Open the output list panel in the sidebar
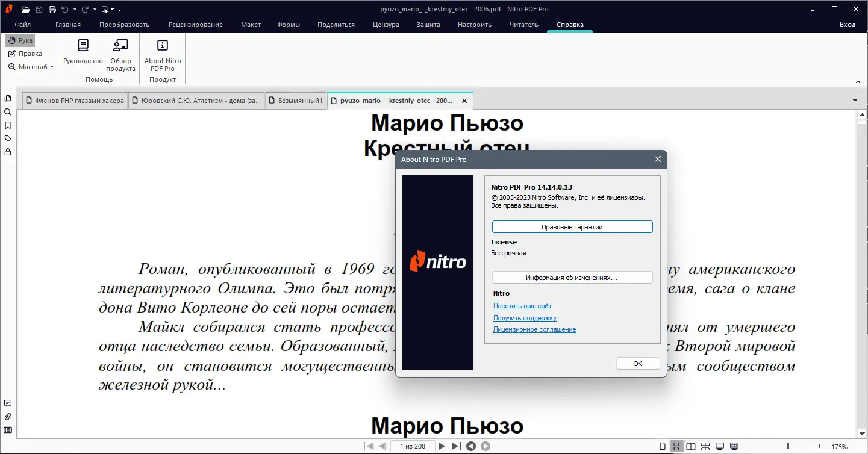868x454 pixels. (8, 430)
